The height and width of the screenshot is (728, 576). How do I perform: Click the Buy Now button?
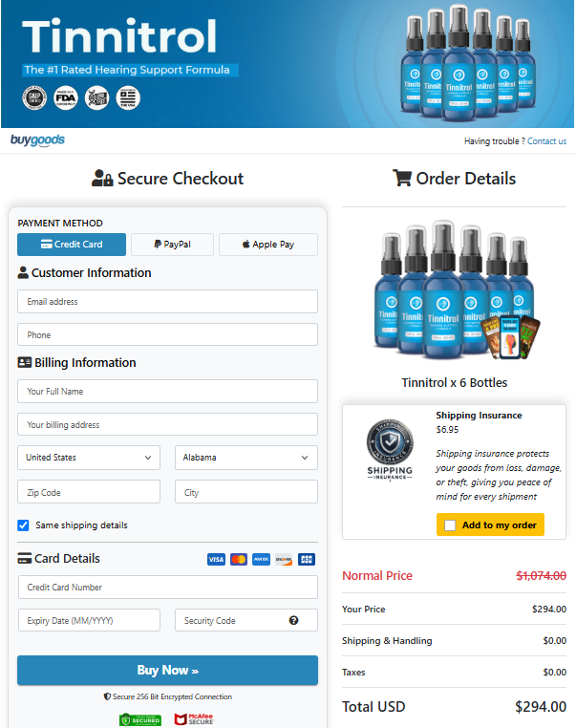(167, 670)
